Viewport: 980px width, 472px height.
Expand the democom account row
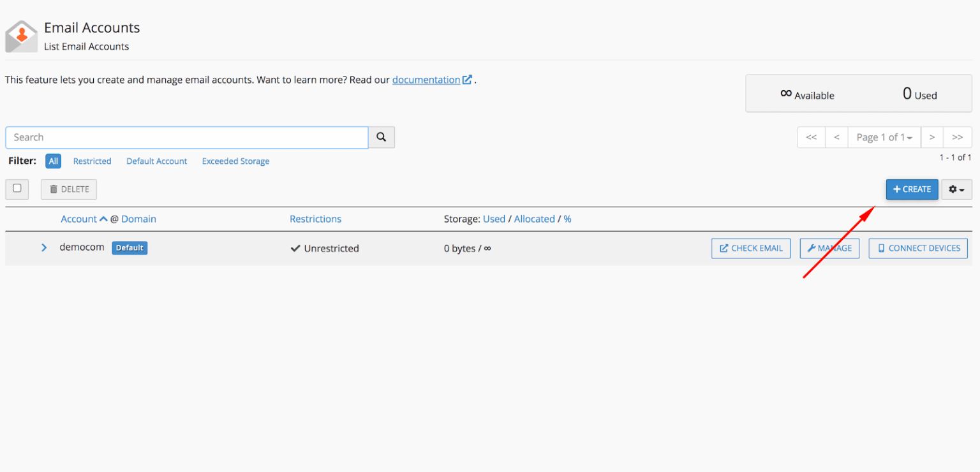click(43, 247)
